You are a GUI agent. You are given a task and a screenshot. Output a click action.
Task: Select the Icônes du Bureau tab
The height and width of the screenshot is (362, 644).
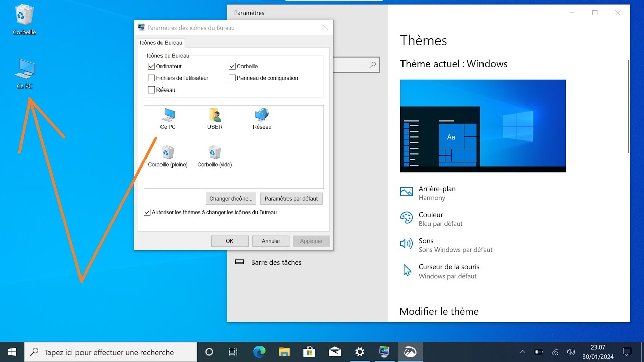pyautogui.click(x=161, y=43)
